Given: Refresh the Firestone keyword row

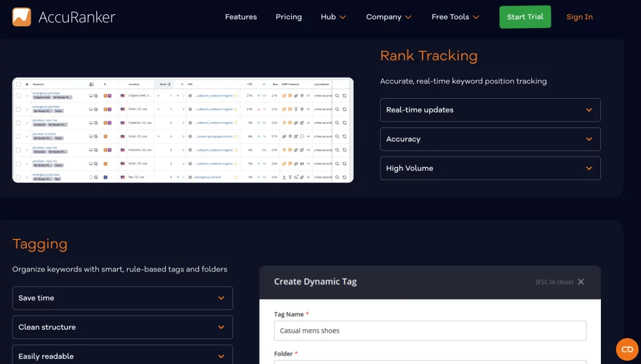Looking at the screenshot, I should tap(345, 150).
